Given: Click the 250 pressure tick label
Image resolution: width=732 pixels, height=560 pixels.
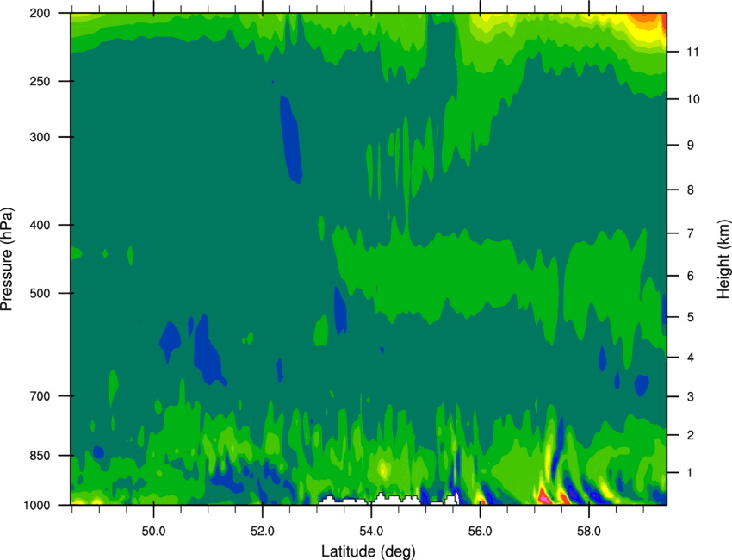Looking at the screenshot, I should (x=40, y=81).
